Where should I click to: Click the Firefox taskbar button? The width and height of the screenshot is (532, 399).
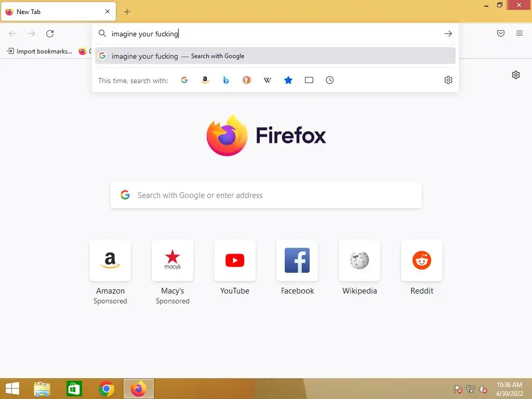[138, 389]
